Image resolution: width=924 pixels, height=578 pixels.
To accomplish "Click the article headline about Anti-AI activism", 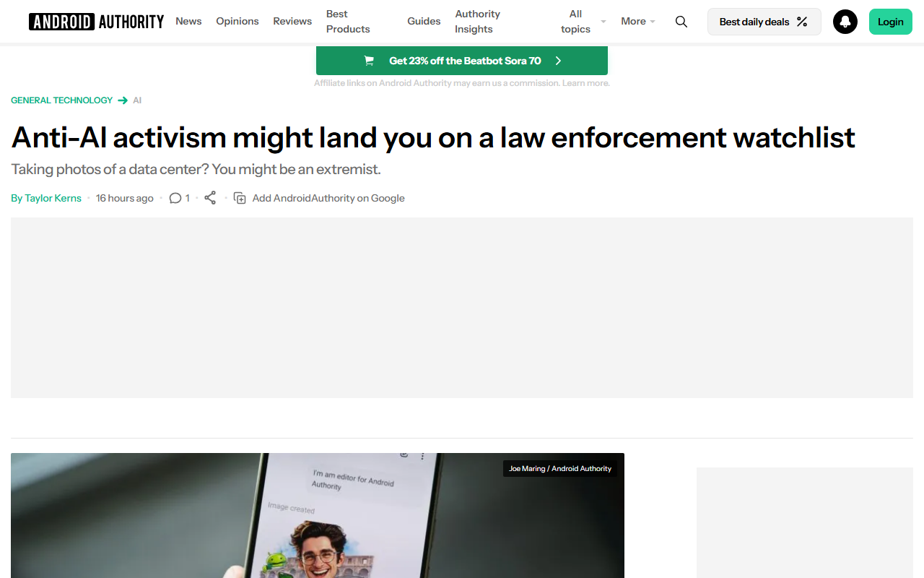I will click(433, 137).
